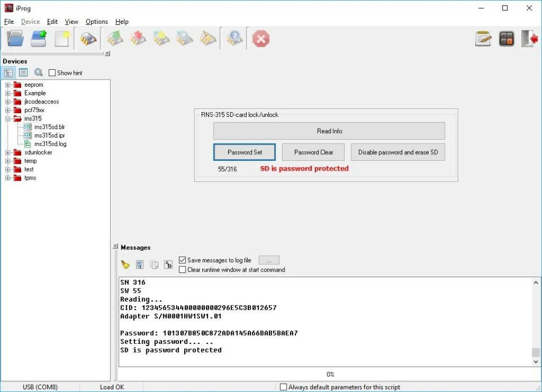This screenshot has height=392, width=542.
Task: Check Clear runtime window at start command
Action: 182,270
